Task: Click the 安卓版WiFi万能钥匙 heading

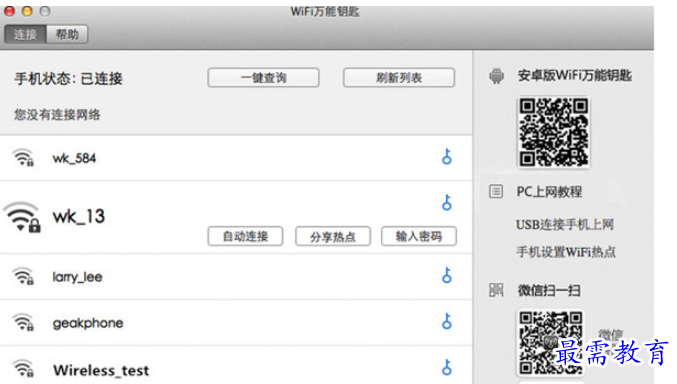Action: coord(575,76)
